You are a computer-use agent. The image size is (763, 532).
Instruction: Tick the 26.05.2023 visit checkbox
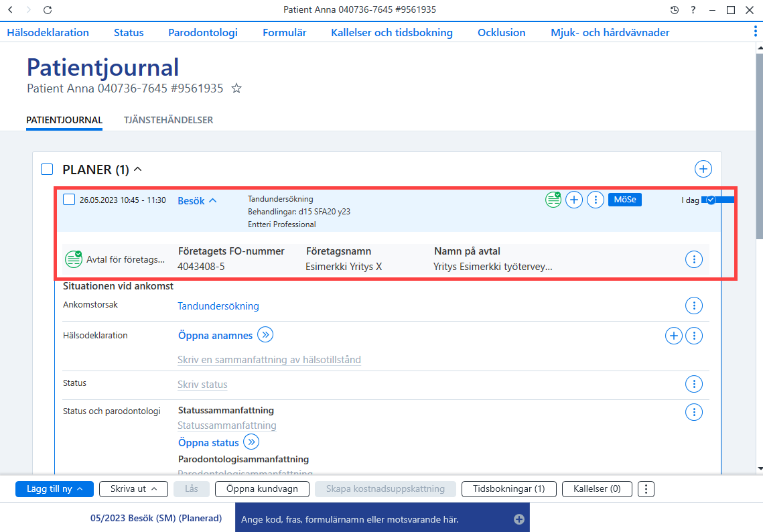[69, 200]
